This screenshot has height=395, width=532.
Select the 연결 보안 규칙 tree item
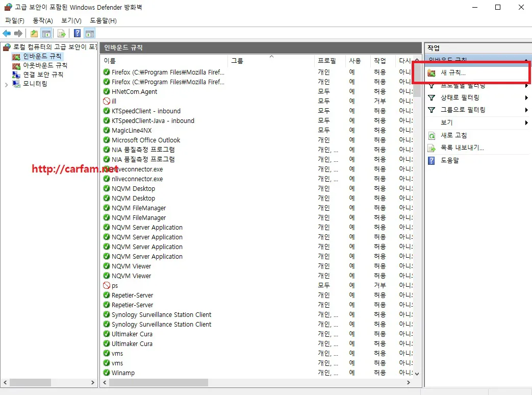(x=43, y=75)
